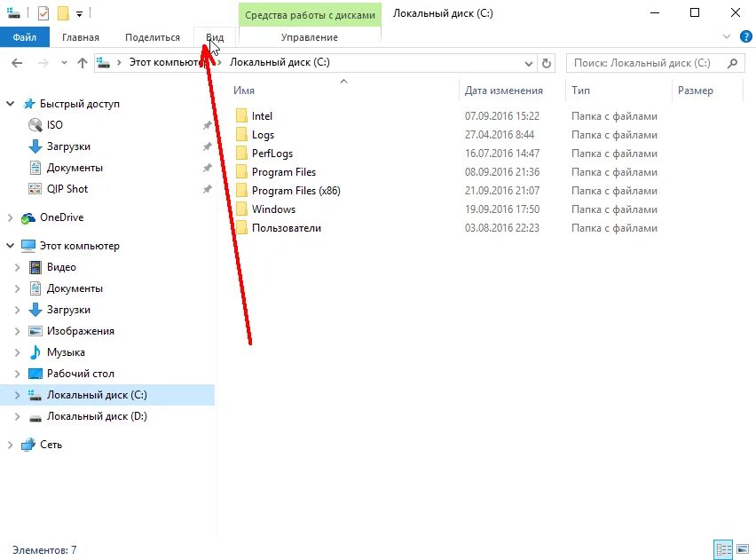Open Документы under Быстрый доступ
The width and height of the screenshot is (756, 560).
[x=75, y=168]
